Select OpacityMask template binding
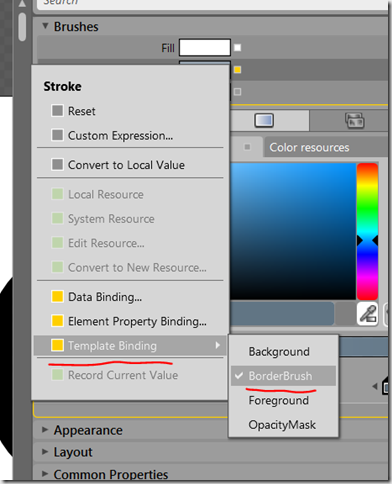This screenshot has width=392, height=484. (x=283, y=425)
